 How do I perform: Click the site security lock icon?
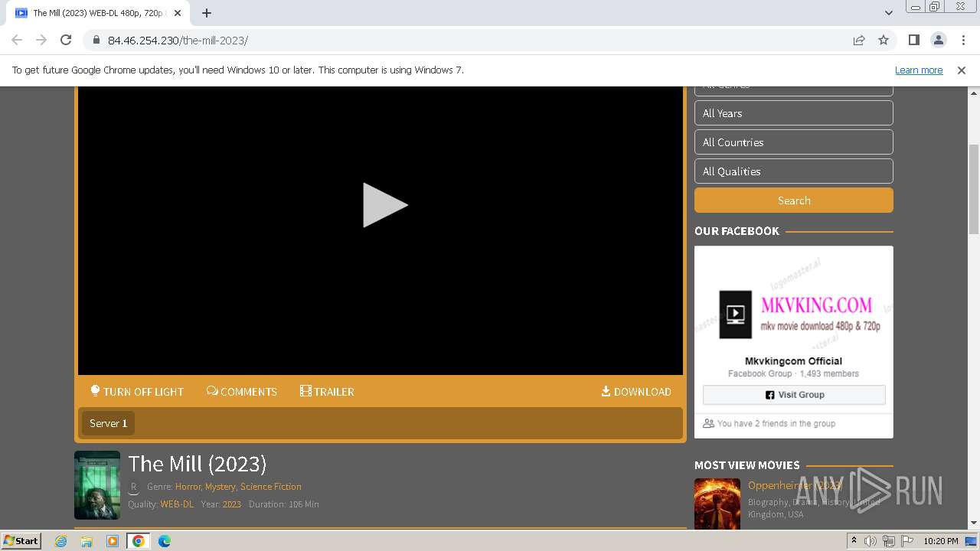click(x=96, y=40)
